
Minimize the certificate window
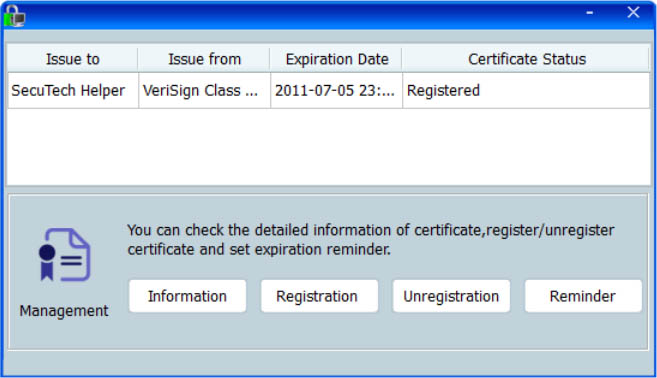pos(590,13)
